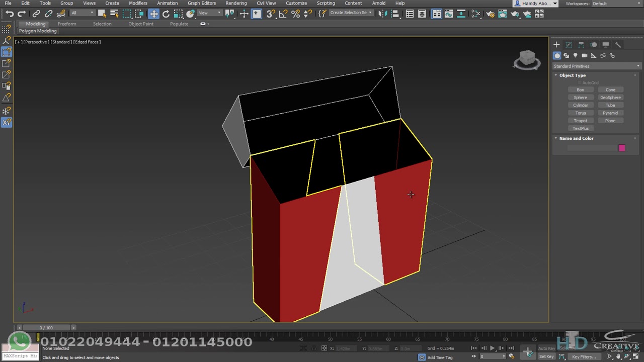This screenshot has height=362, width=644.
Task: Select the Link tool icon
Action: [x=36, y=14]
